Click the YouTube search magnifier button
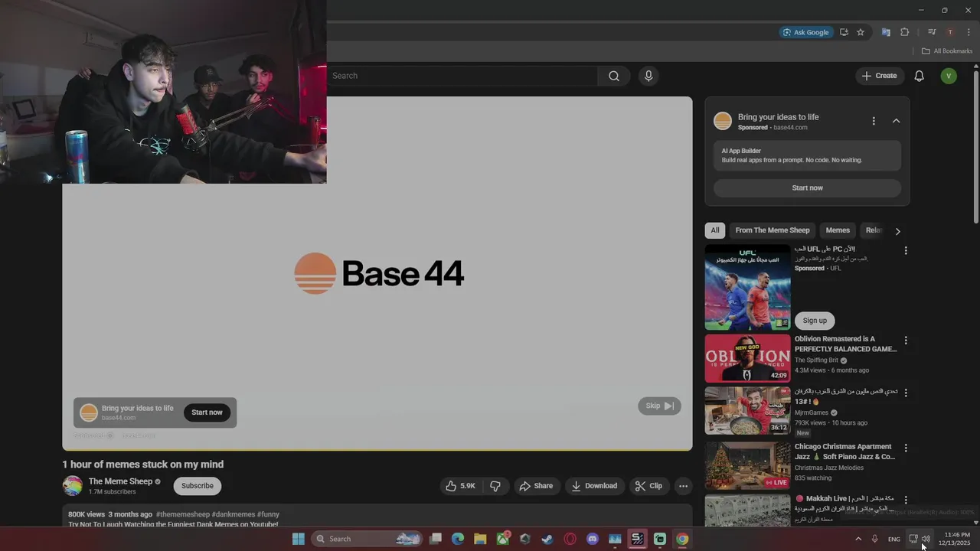Viewport: 980px width, 551px height. point(614,76)
